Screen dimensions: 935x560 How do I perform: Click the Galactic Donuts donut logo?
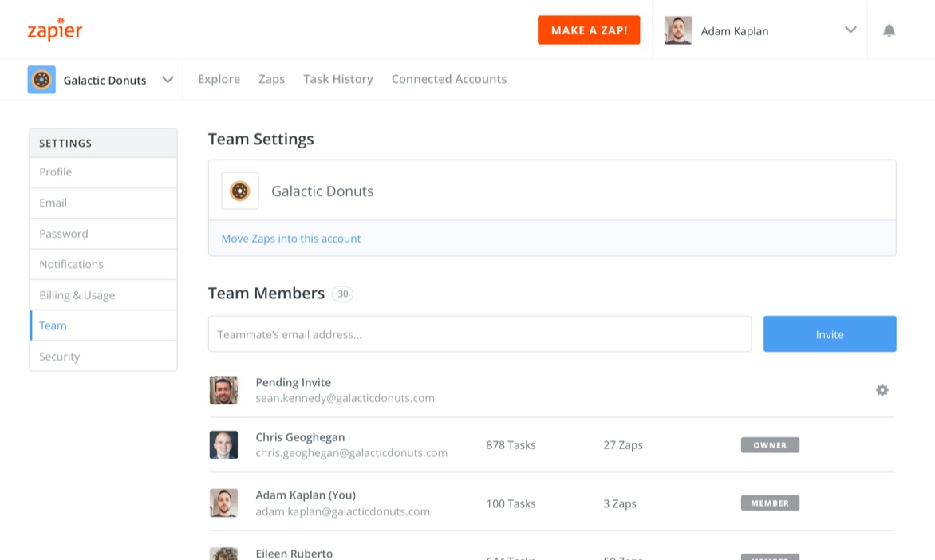coord(41,79)
